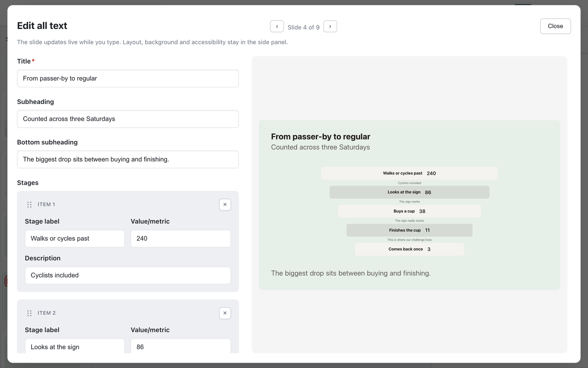Click the 'Finishes the cup' funnel bar
This screenshot has height=368, width=588.
point(409,230)
